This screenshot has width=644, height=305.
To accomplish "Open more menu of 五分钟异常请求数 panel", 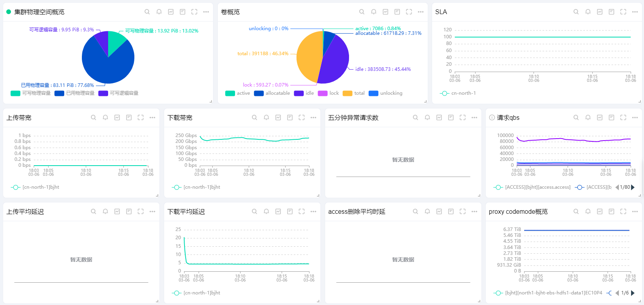I will [x=474, y=117].
